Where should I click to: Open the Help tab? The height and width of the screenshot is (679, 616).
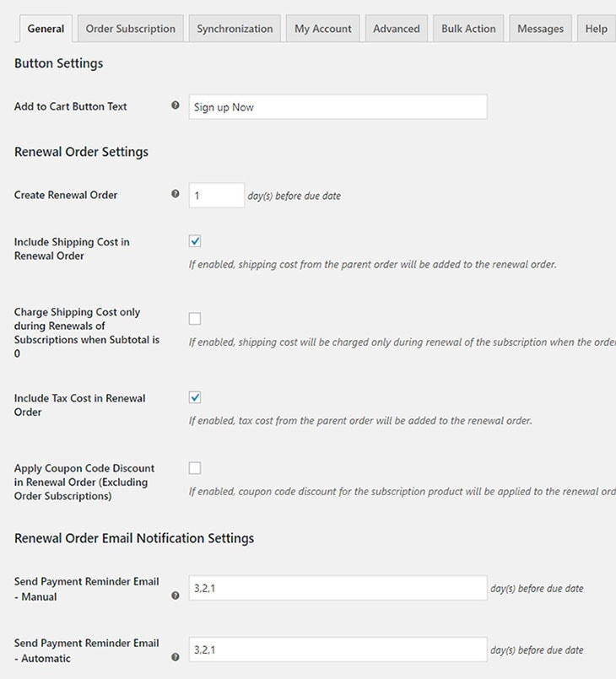click(x=596, y=29)
